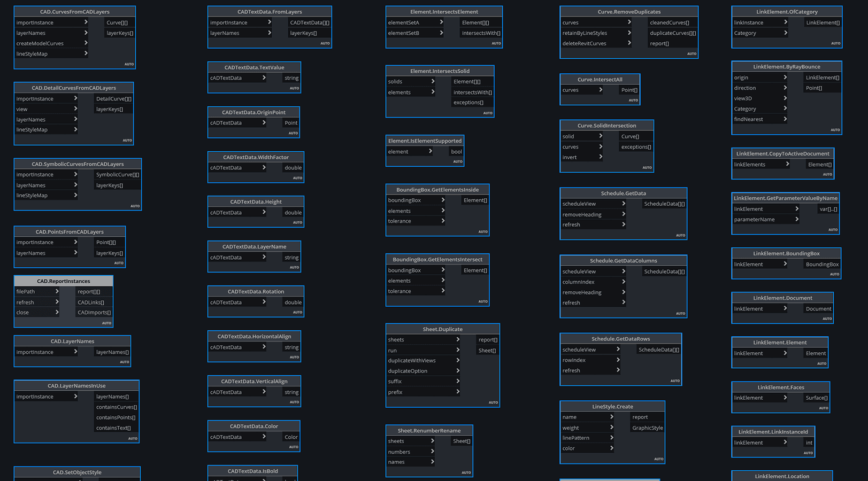The height and width of the screenshot is (481, 868).
Task: Click the arrow next to retainByLineStyles
Action: tap(629, 33)
